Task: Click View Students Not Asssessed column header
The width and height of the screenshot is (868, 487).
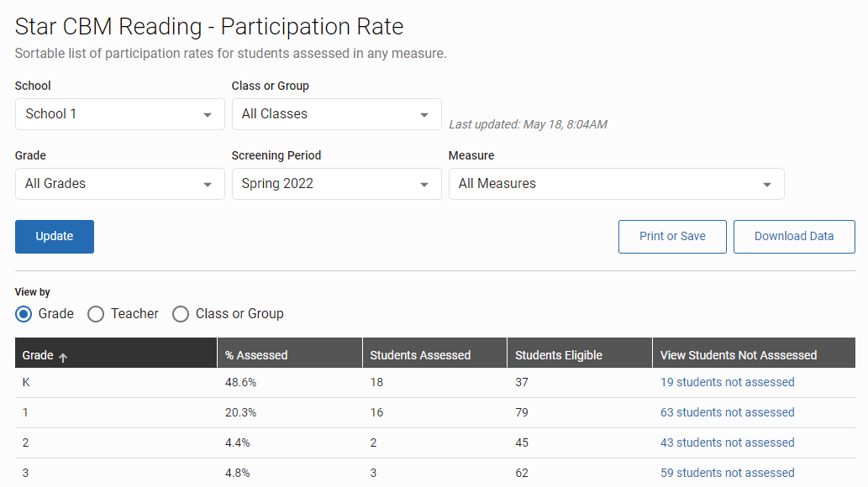Action: point(754,353)
